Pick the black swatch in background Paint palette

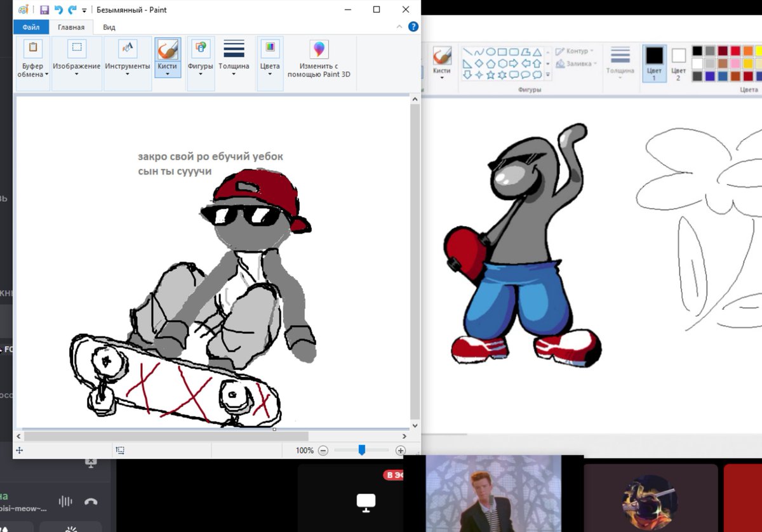697,51
